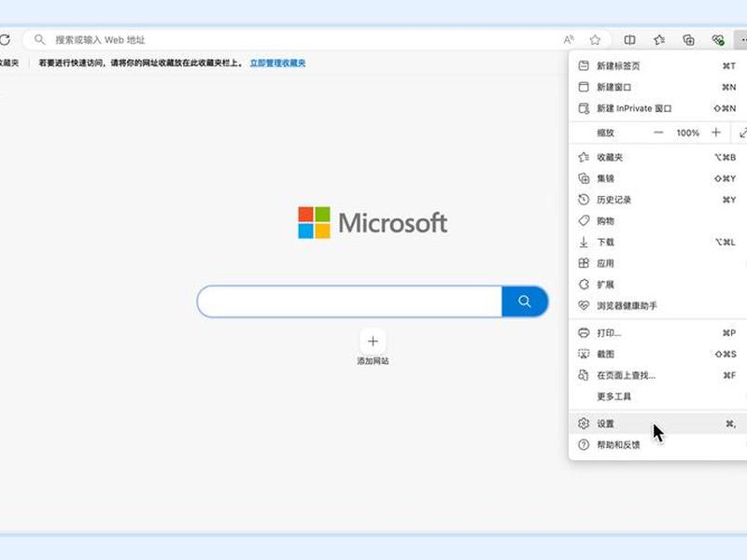Open 历史记录 menu entry
Viewport: 747px width, 560px height.
[x=658, y=200]
